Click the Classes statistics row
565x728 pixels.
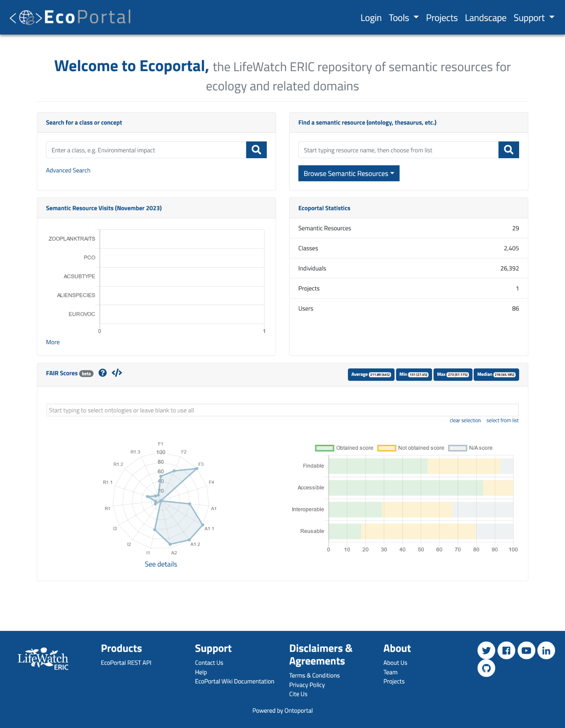click(409, 248)
